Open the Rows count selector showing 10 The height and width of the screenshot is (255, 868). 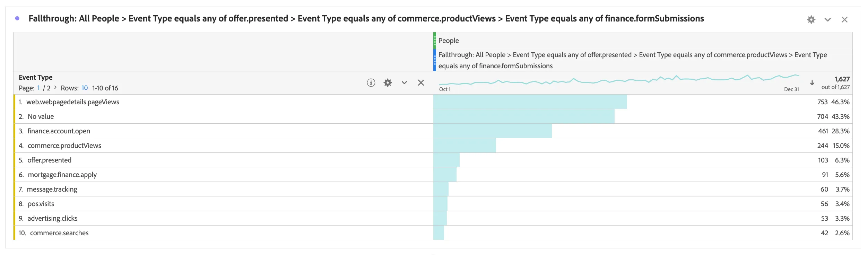tap(85, 88)
